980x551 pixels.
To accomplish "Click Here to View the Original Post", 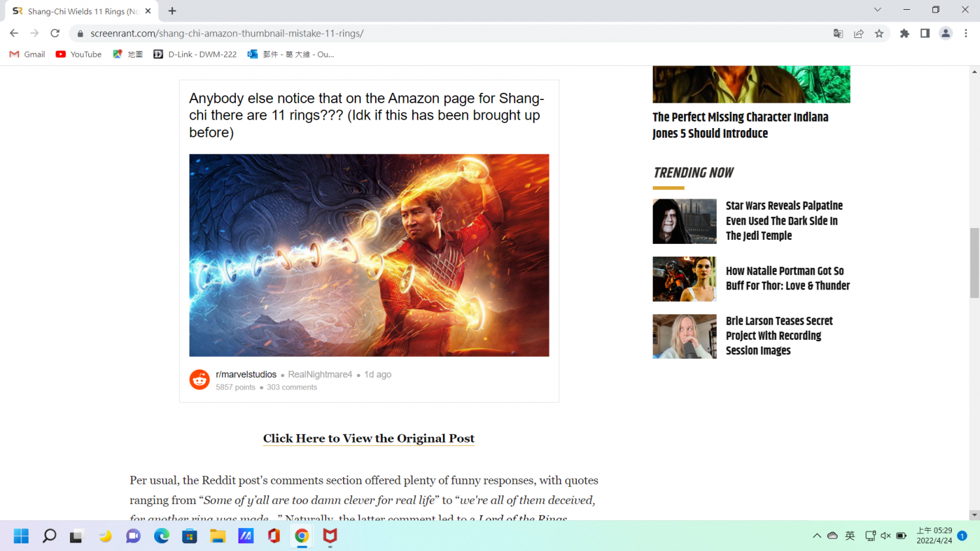I will click(368, 439).
